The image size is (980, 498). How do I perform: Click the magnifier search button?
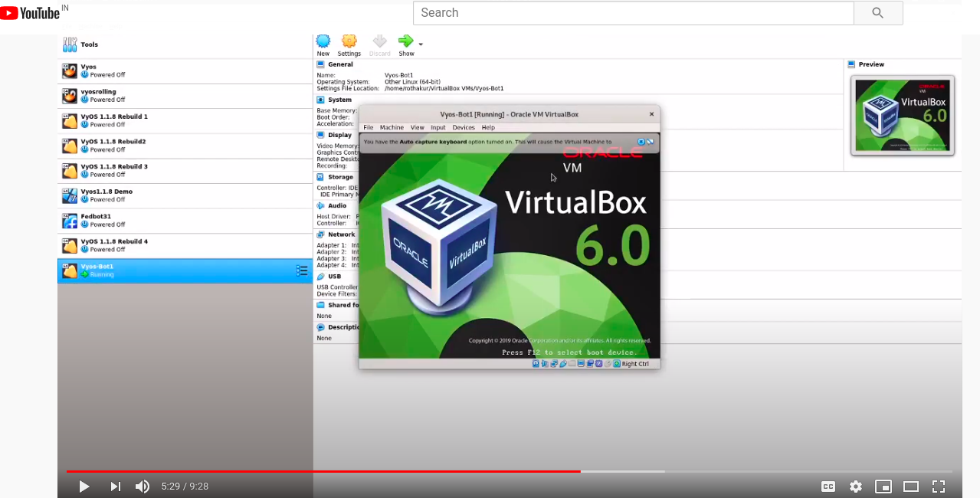[878, 13]
